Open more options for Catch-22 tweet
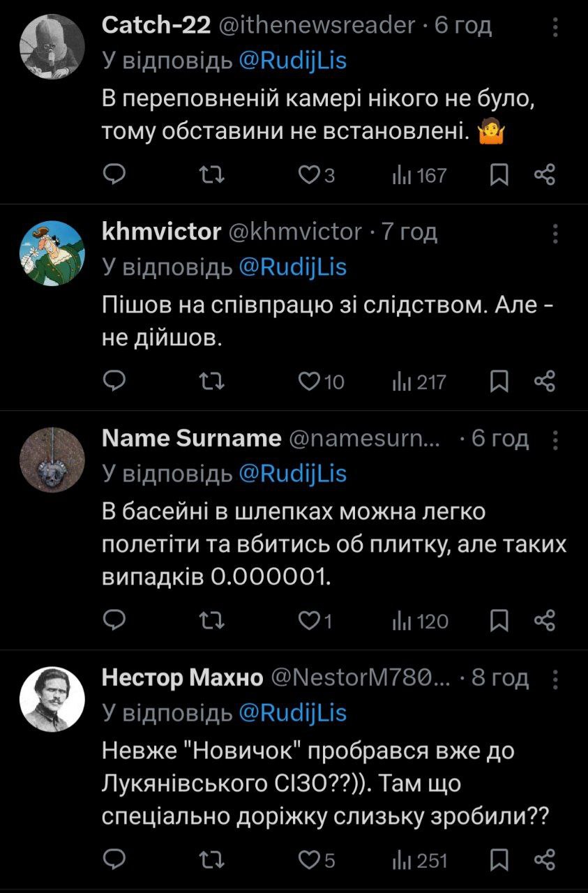The width and height of the screenshot is (588, 893). point(555,27)
